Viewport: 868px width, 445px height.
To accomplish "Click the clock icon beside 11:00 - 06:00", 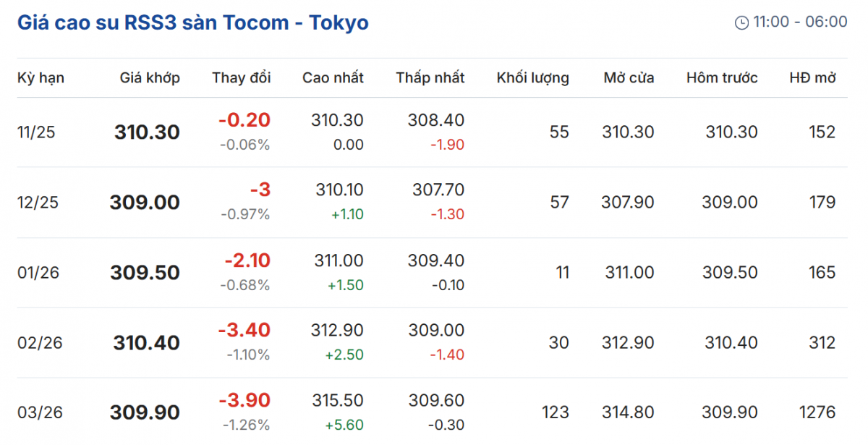I will (x=741, y=22).
